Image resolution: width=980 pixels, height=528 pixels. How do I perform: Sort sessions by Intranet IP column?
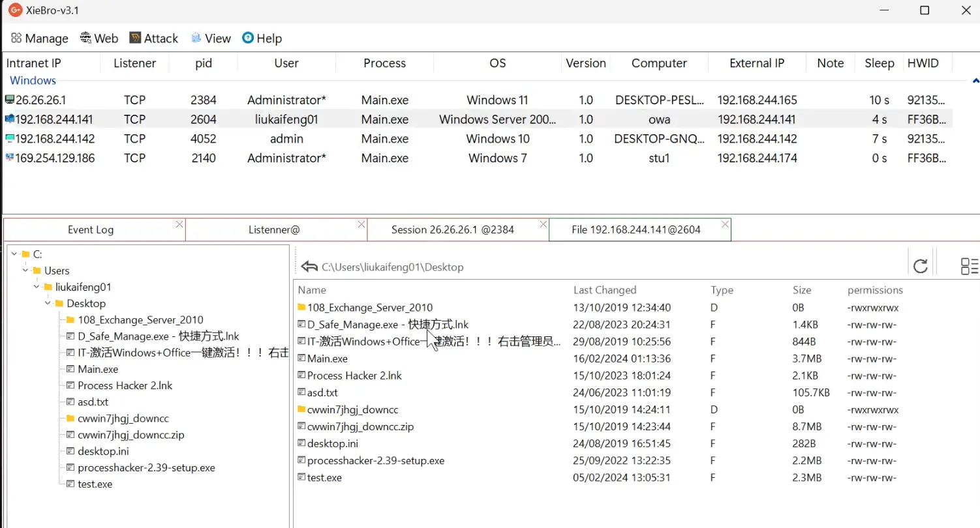tap(33, 63)
